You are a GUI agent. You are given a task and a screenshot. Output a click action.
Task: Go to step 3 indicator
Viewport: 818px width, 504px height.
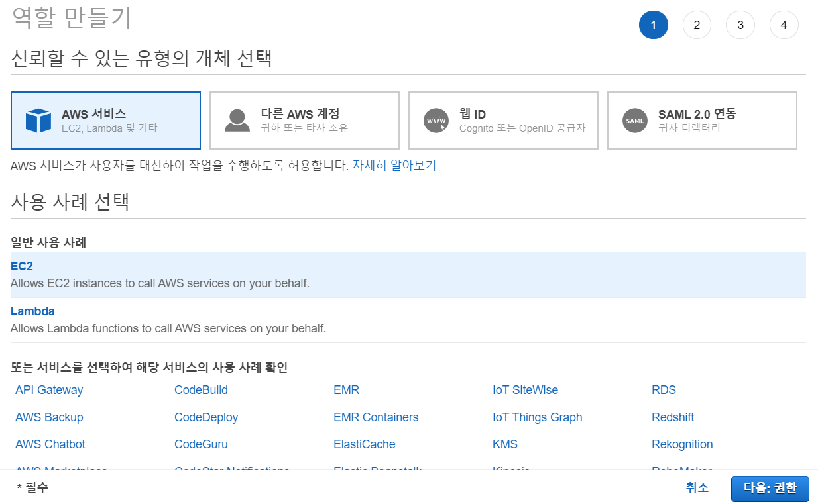point(740,25)
